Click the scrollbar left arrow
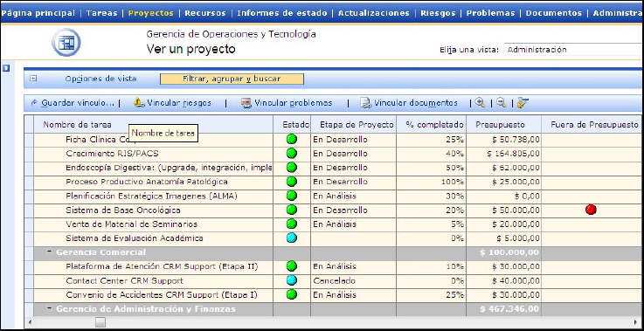This screenshot has width=644, height=331. pyautogui.click(x=30, y=322)
